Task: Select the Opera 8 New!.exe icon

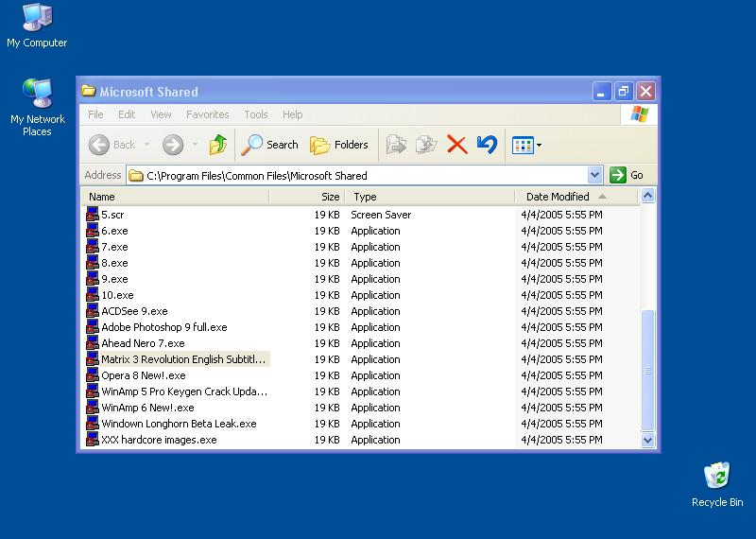Action: point(93,375)
